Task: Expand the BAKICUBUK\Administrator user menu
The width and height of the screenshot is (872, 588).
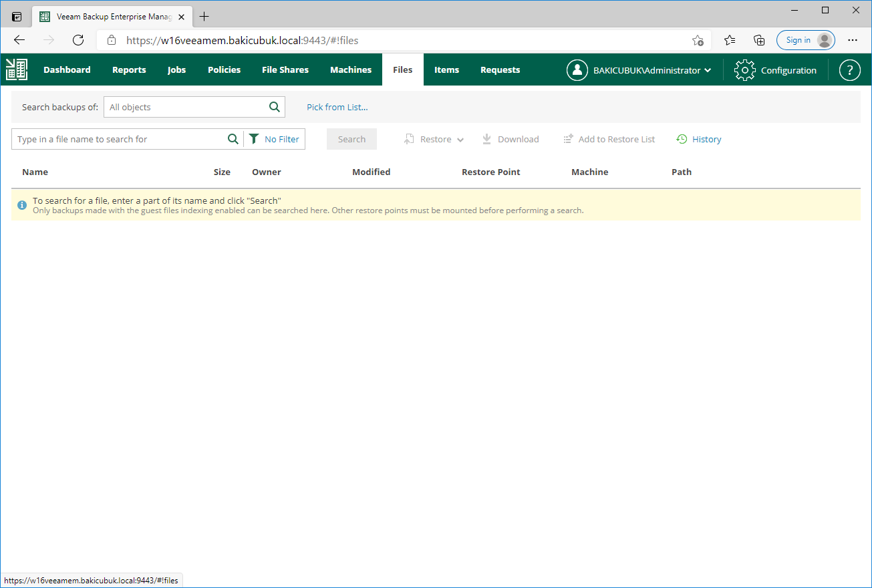Action: point(652,70)
